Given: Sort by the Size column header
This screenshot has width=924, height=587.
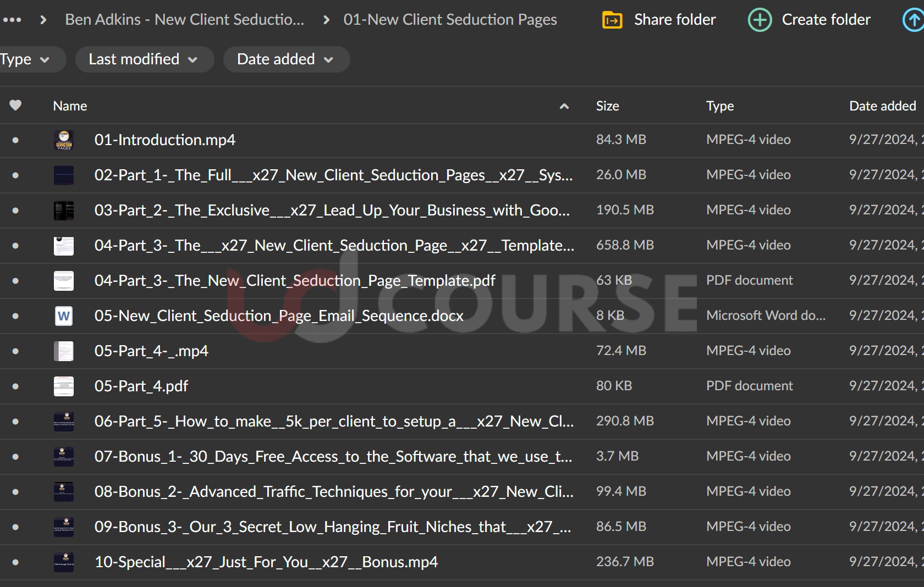Looking at the screenshot, I should click(x=608, y=106).
